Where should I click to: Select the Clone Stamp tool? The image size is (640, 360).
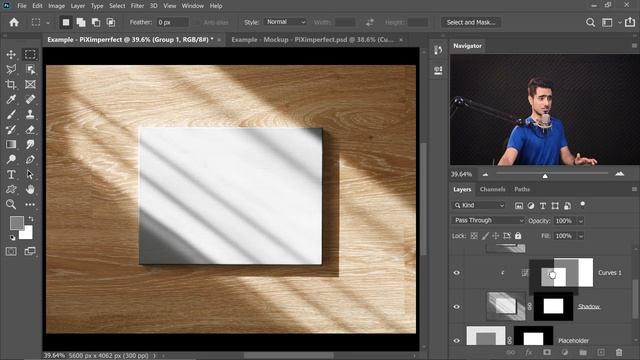tap(30, 114)
